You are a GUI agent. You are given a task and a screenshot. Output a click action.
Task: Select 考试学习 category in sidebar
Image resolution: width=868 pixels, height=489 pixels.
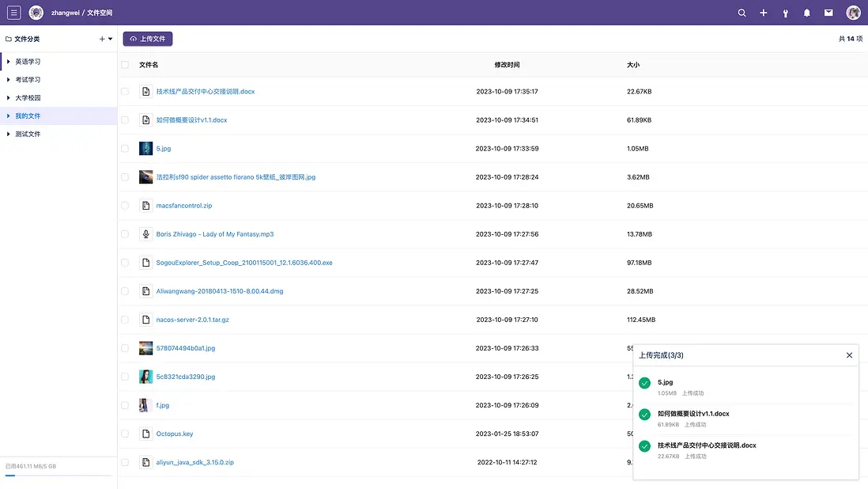pyautogui.click(x=28, y=80)
